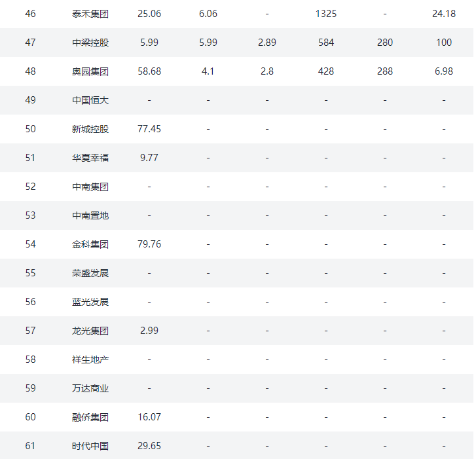476x459 pixels.
Task: Click the 24.18 cell in row 46
Action: coord(443,14)
